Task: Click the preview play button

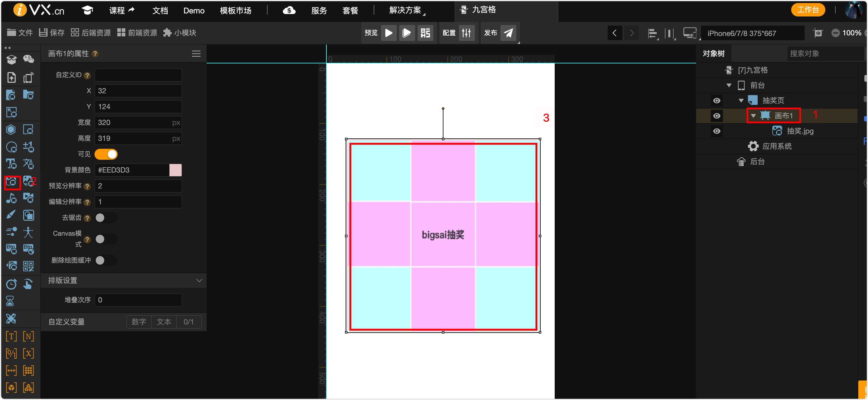Action: click(389, 33)
